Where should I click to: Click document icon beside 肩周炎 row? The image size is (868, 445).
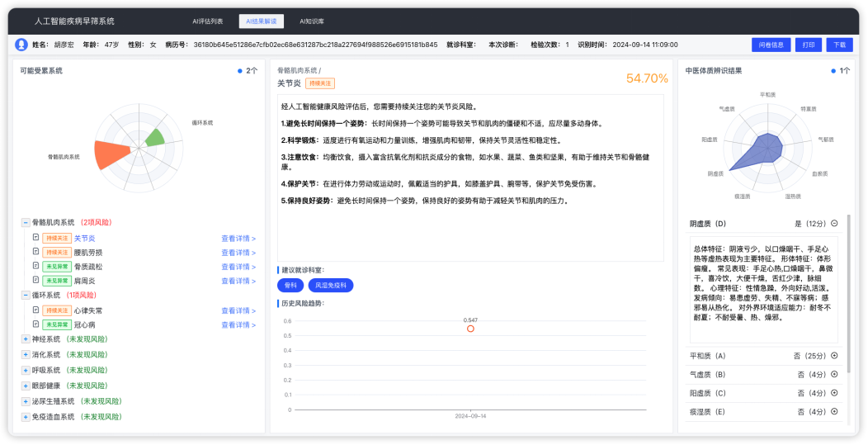(x=36, y=281)
